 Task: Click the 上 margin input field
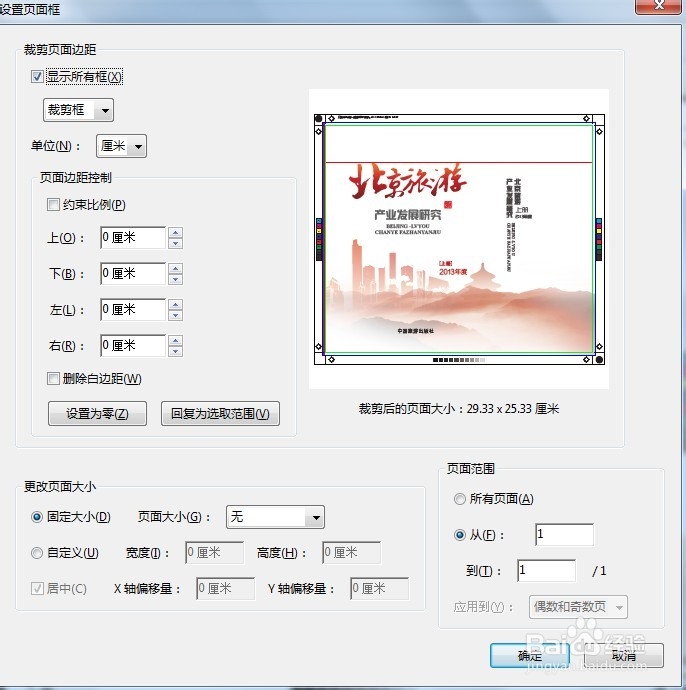(133, 238)
